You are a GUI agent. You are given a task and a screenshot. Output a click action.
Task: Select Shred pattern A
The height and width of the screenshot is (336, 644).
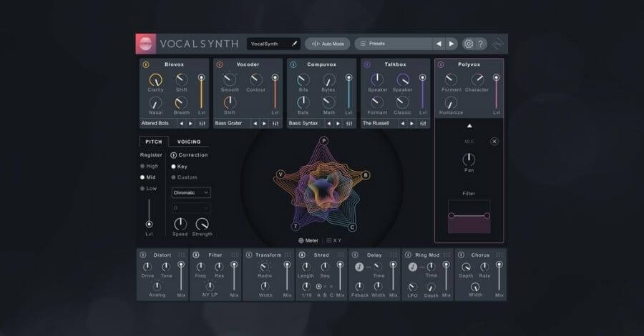pyautogui.click(x=318, y=287)
